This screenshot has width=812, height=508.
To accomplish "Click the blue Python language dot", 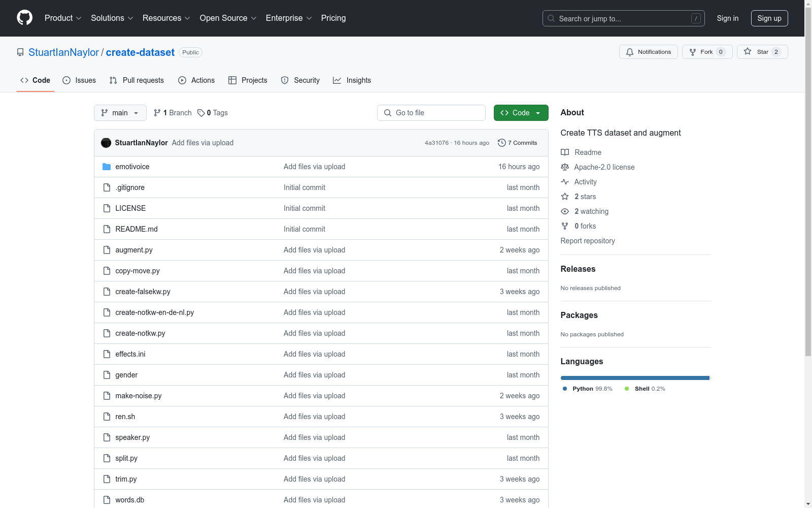I will (x=565, y=389).
